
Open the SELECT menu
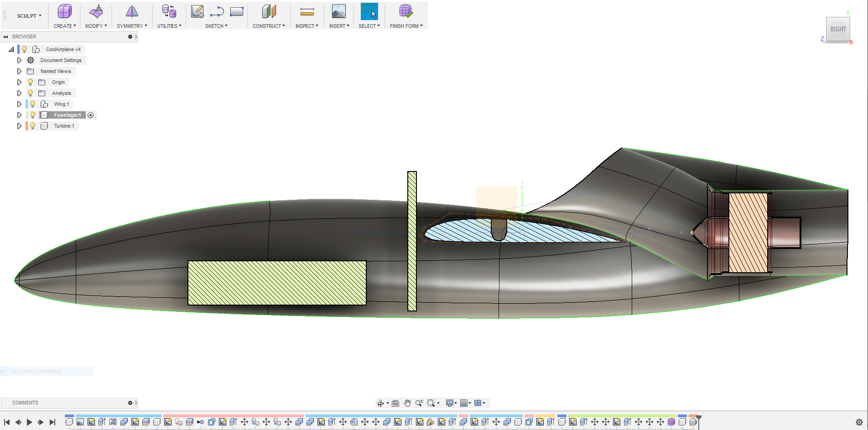pos(369,26)
